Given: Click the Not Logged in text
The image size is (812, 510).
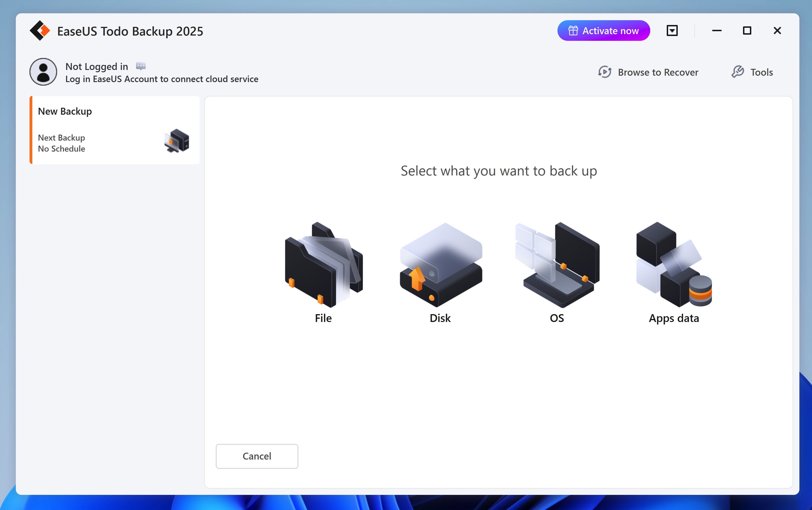Looking at the screenshot, I should [x=97, y=67].
